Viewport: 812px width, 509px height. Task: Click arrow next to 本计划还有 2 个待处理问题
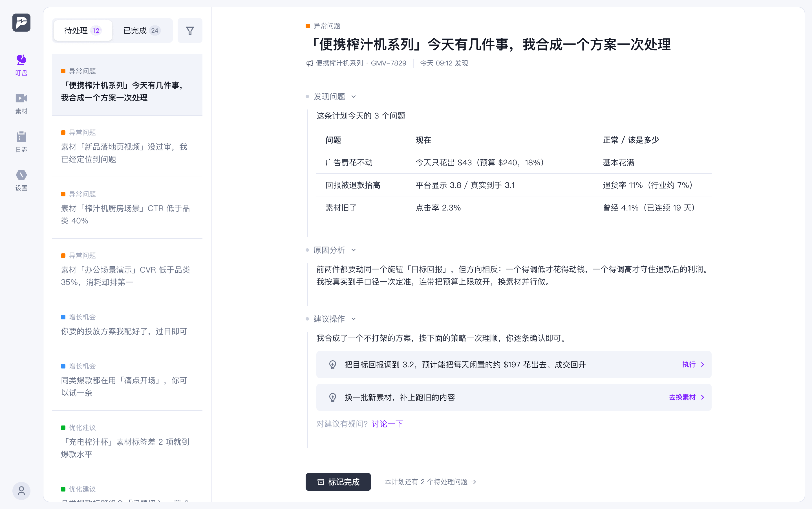[x=474, y=482]
